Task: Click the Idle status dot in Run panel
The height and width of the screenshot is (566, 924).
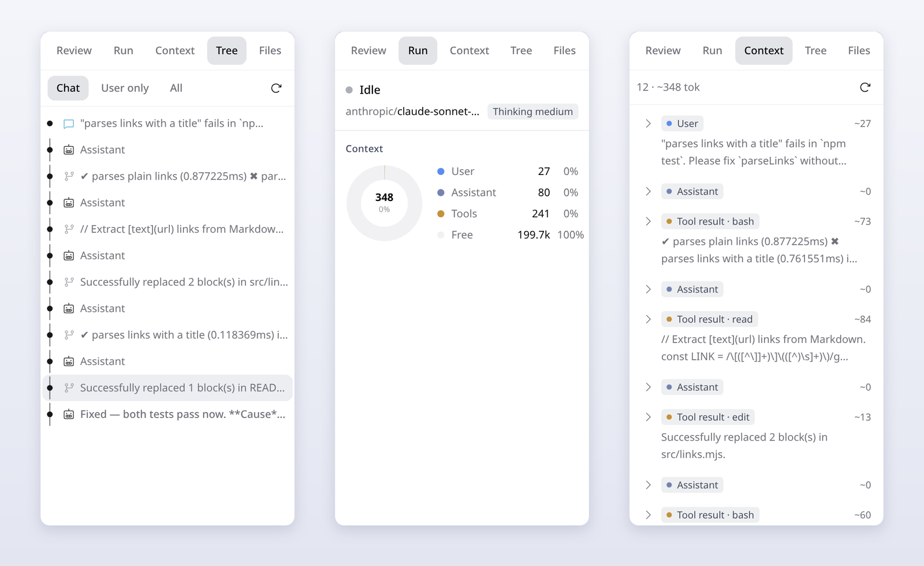Action: tap(349, 90)
